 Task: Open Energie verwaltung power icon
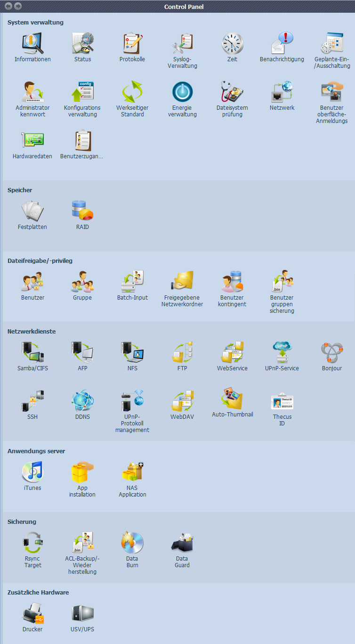point(182,92)
